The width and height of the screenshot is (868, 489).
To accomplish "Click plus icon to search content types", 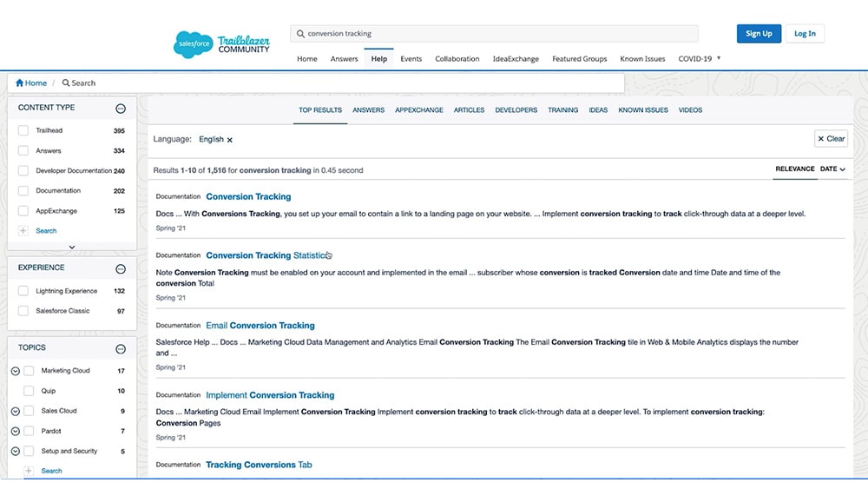I will pos(23,231).
